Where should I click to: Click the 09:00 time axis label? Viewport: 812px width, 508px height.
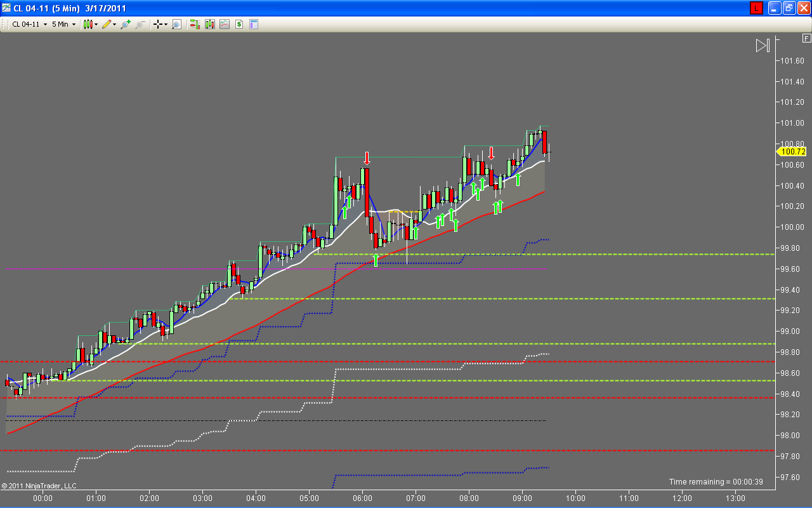(522, 498)
